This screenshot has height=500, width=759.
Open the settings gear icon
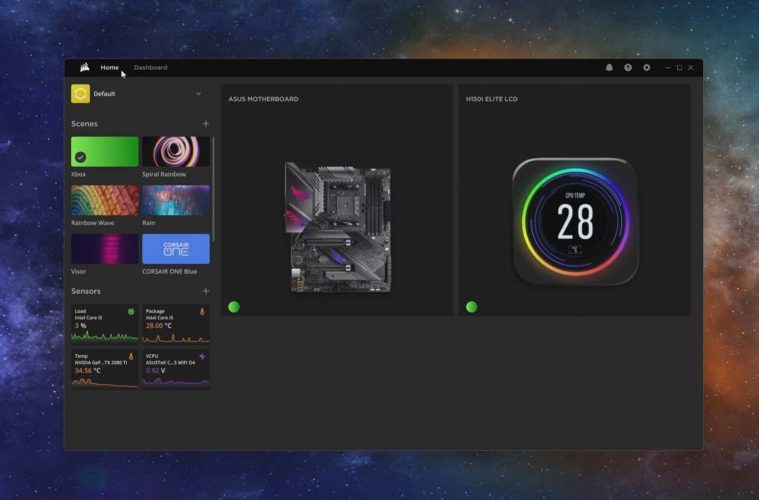pos(647,68)
